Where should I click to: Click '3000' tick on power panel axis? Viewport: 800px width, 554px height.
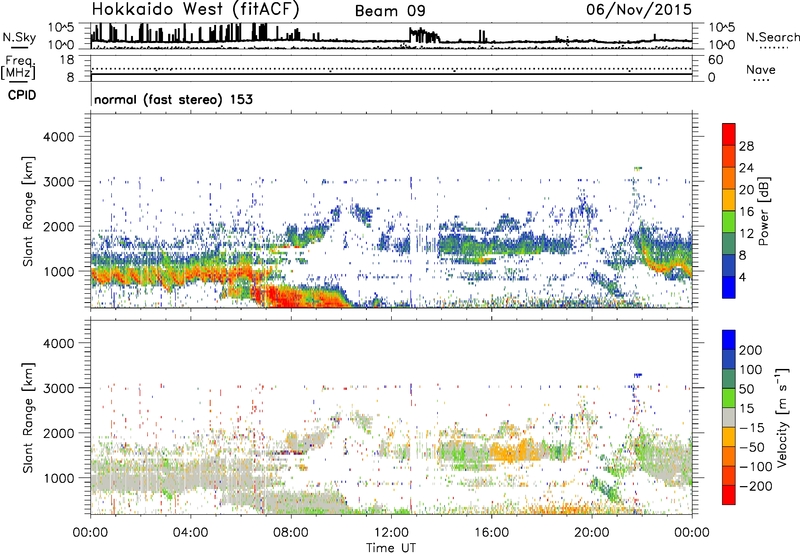click(x=58, y=182)
